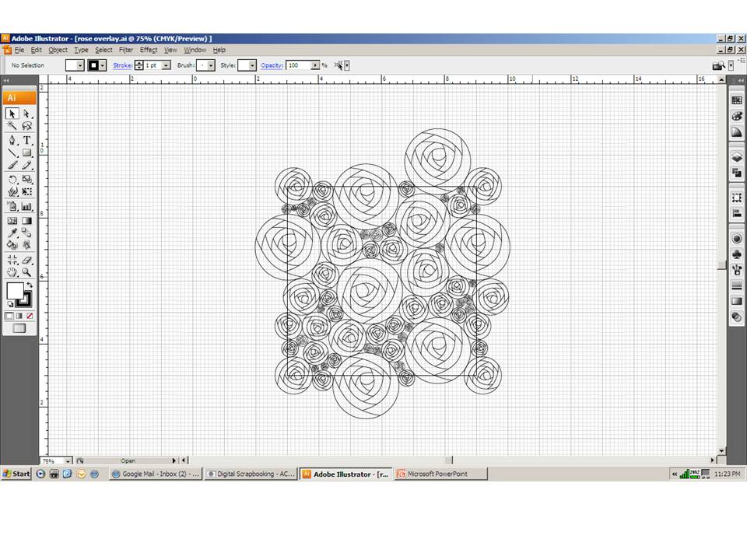Select the Hand tool
Screen dimensions: 747x560
tap(11, 273)
